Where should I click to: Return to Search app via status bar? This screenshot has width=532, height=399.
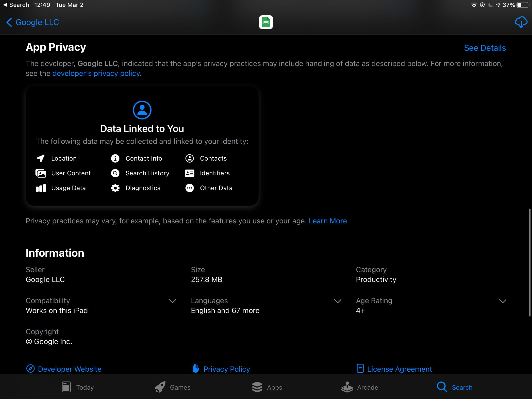coord(16,5)
